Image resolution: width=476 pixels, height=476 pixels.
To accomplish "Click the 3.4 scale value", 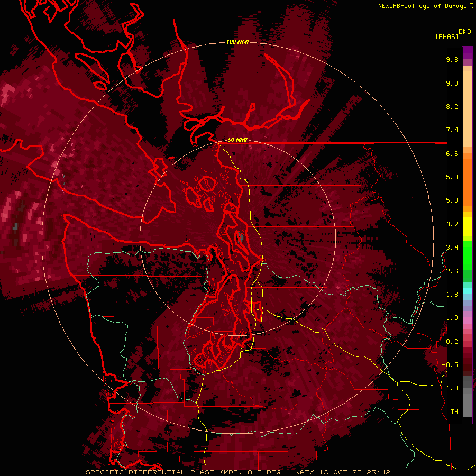I will [452, 248].
